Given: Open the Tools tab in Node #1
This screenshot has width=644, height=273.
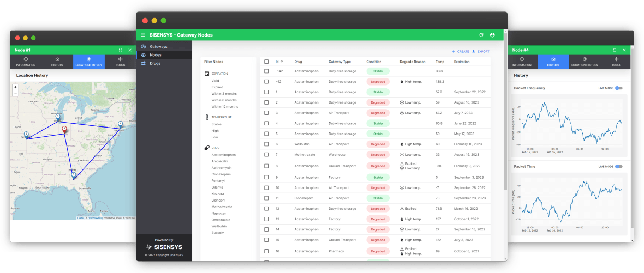Looking at the screenshot, I should [x=120, y=62].
